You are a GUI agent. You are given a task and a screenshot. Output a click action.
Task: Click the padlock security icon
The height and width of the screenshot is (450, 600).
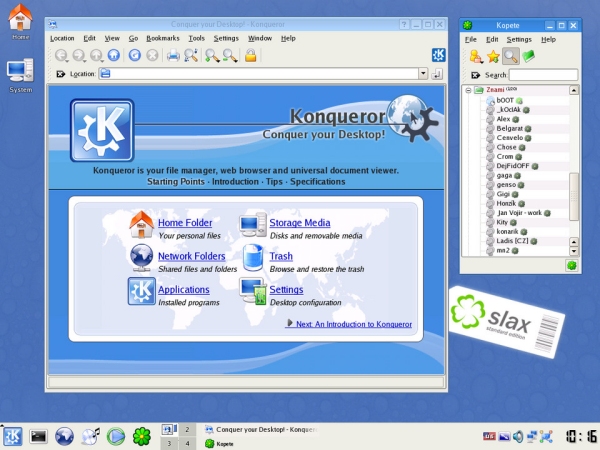tap(250, 56)
